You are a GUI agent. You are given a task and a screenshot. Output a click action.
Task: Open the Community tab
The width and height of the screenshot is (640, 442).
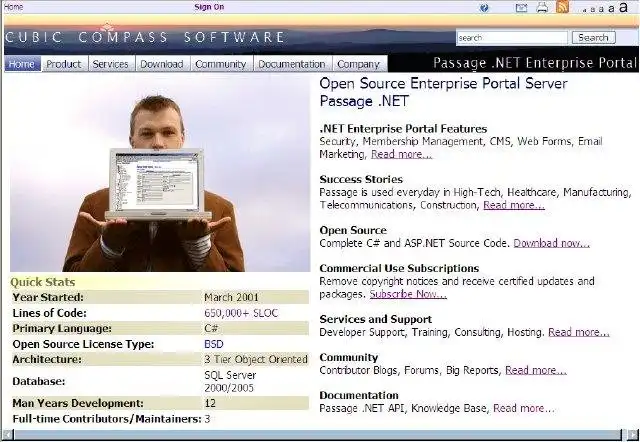[x=221, y=64]
